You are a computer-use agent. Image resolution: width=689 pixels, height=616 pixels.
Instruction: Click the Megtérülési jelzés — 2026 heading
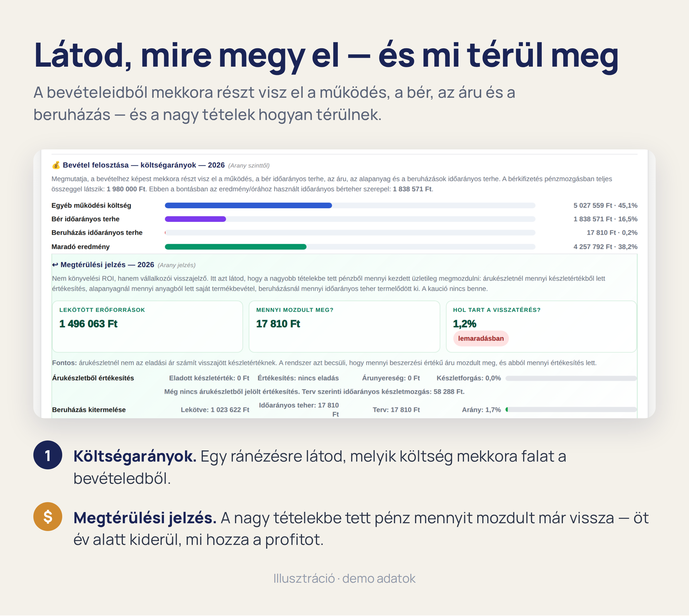pyautogui.click(x=107, y=265)
